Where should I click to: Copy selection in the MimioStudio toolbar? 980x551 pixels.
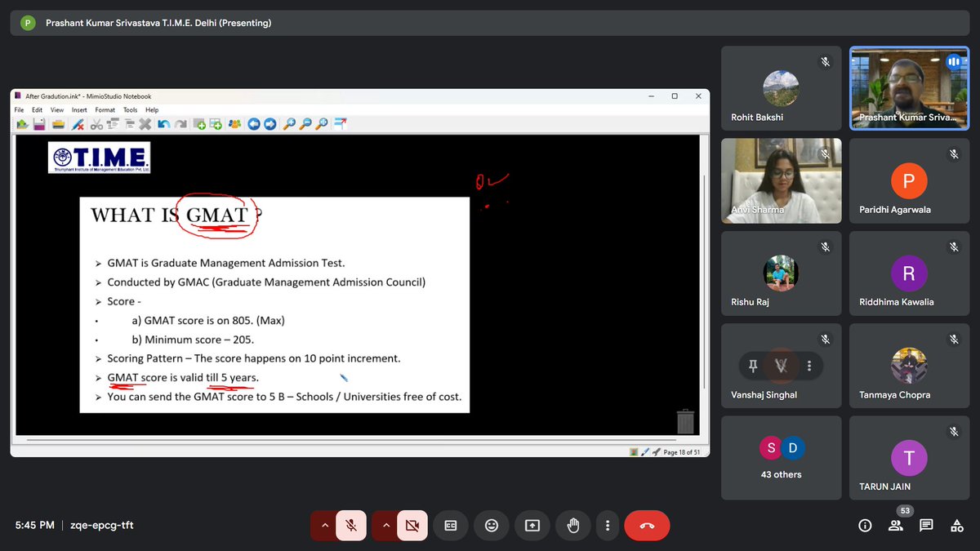(x=113, y=124)
